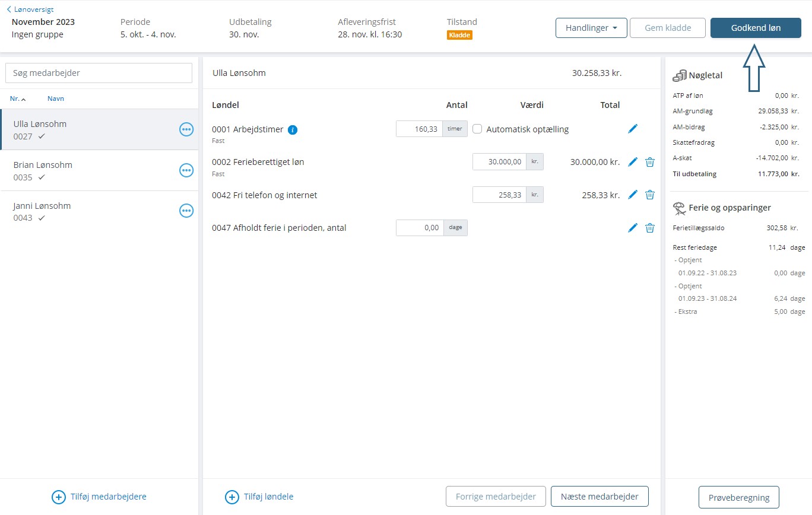The height and width of the screenshot is (515, 812).
Task: Delete the 0042 Fri telefon og internet line
Action: [x=650, y=195]
